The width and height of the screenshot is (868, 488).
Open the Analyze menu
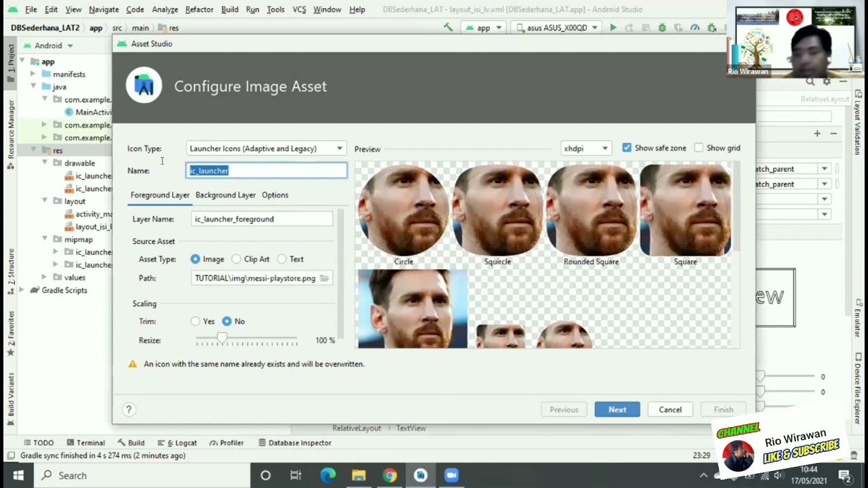tap(165, 9)
